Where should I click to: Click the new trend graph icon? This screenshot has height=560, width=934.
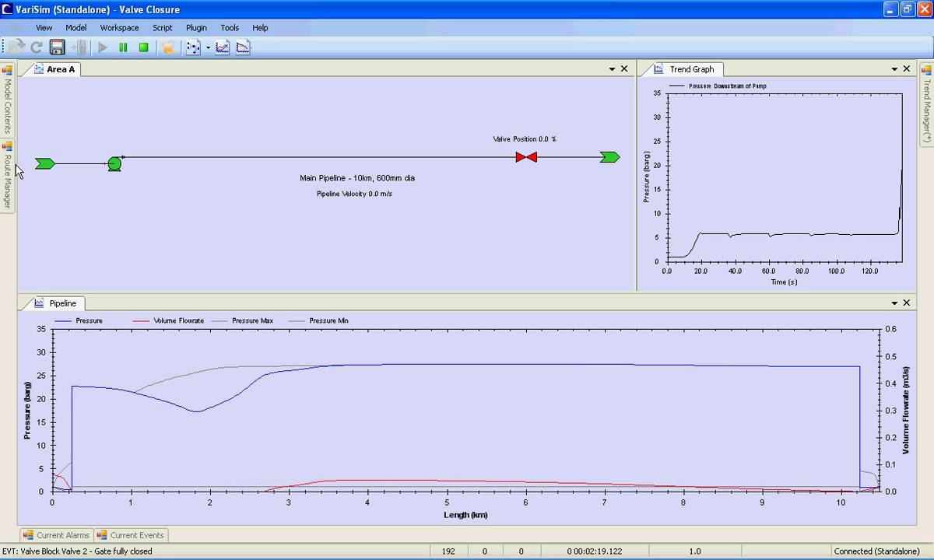(x=223, y=47)
